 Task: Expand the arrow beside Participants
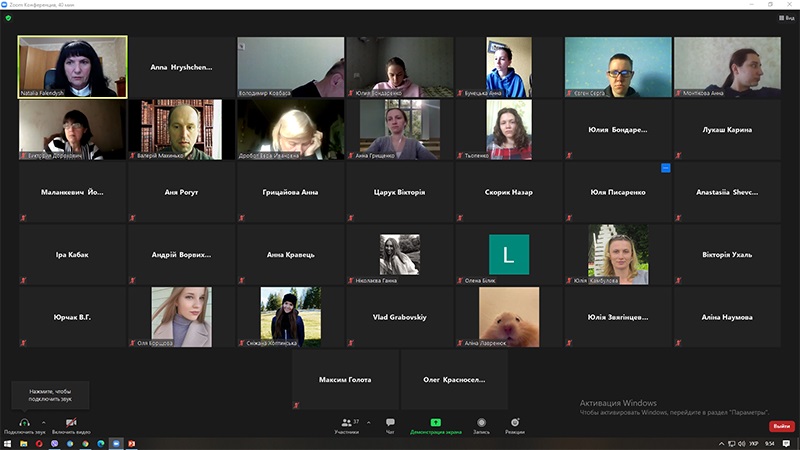tap(368, 422)
